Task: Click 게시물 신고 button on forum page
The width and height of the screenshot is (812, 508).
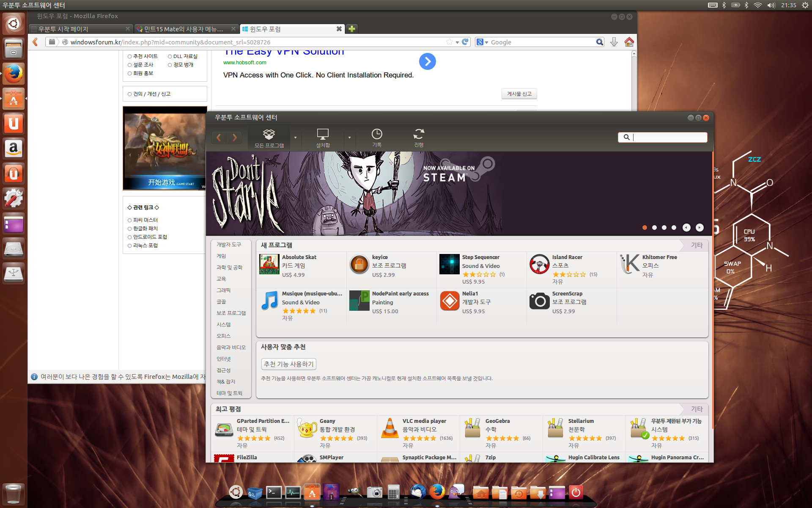Action: tap(519, 94)
